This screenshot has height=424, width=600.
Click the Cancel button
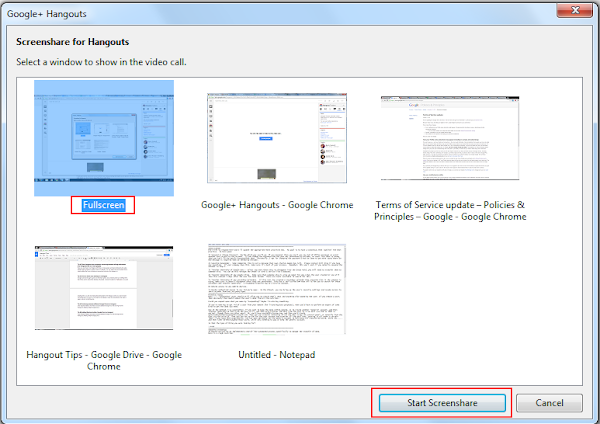549,403
